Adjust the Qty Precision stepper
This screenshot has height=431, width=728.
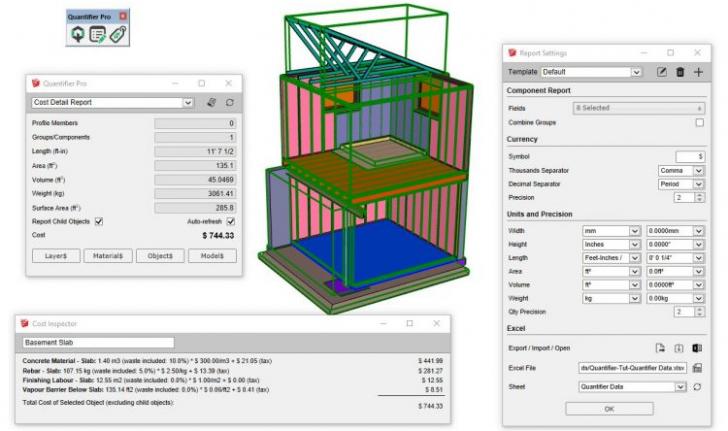pyautogui.click(x=699, y=312)
